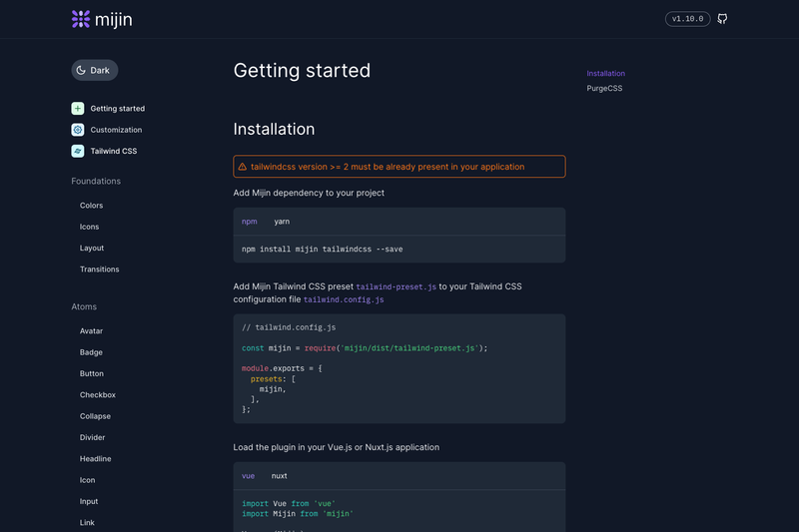Open the Badge atom page
This screenshot has height=532, width=799.
[91, 352]
